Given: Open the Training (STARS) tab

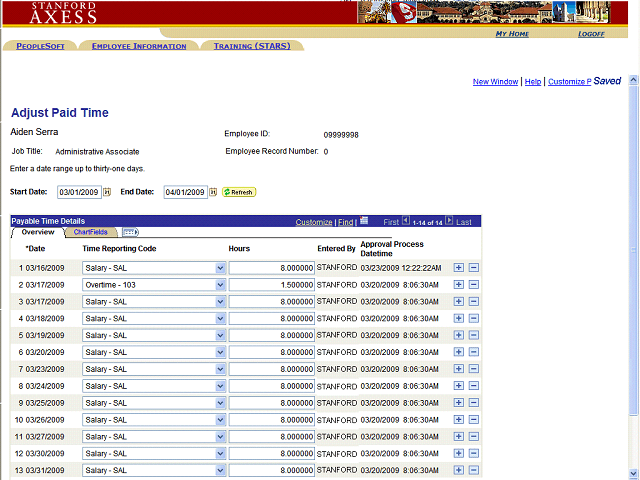Looking at the screenshot, I should pyautogui.click(x=251, y=46).
